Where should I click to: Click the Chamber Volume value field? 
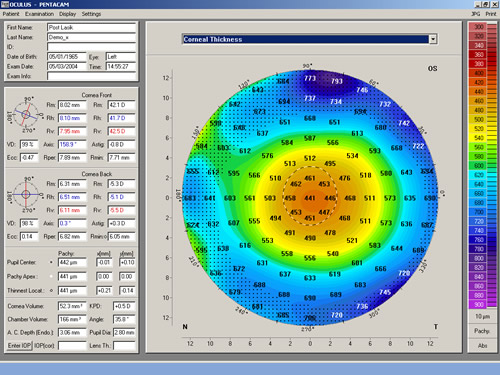(72, 319)
